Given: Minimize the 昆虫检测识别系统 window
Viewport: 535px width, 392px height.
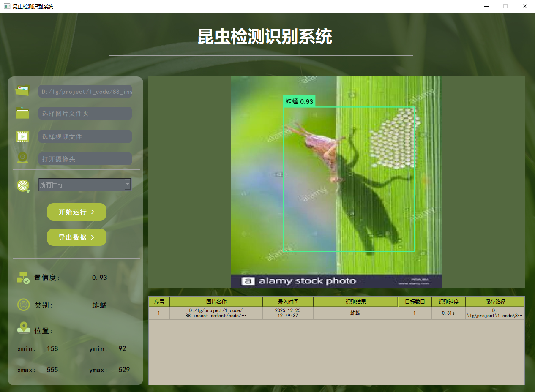Looking at the screenshot, I should point(486,6).
